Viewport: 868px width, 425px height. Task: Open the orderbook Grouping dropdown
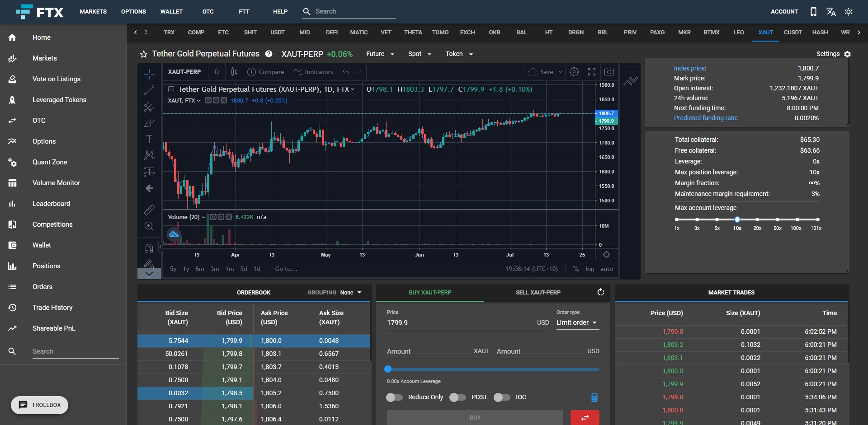click(350, 292)
